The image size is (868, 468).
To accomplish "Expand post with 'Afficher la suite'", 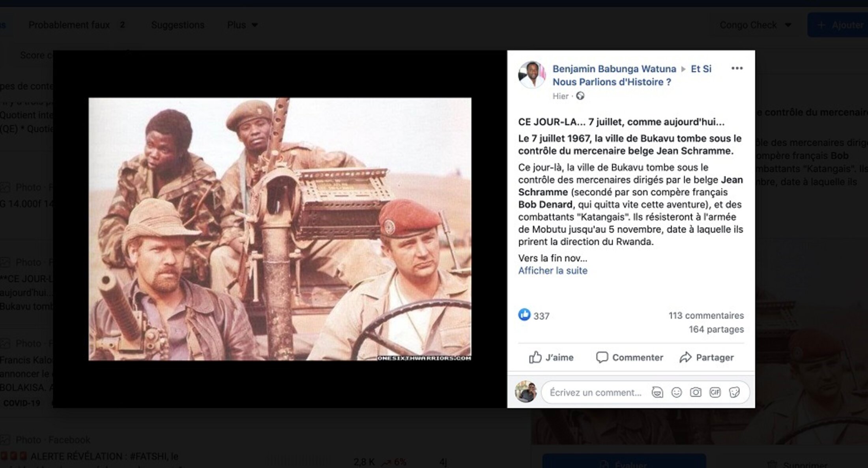I will tap(552, 270).
